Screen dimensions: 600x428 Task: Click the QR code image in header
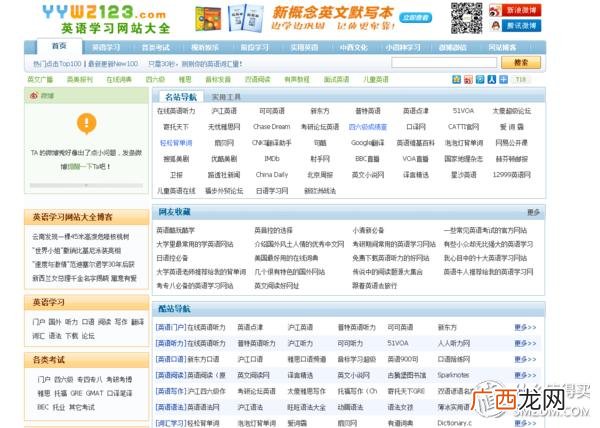466,18
